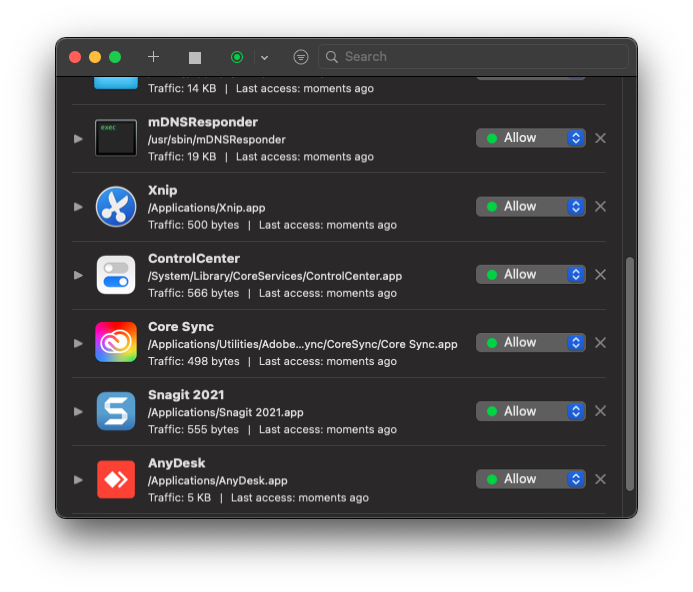
Task: Open the Allow dropdown for Xnip
Action: (x=530, y=206)
